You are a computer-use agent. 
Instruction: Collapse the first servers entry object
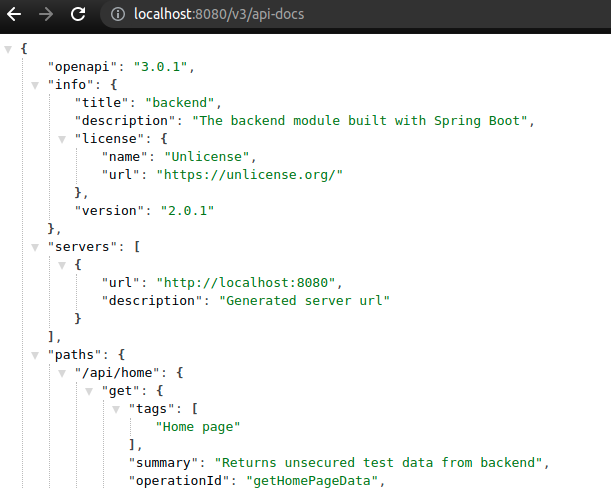click(x=62, y=265)
